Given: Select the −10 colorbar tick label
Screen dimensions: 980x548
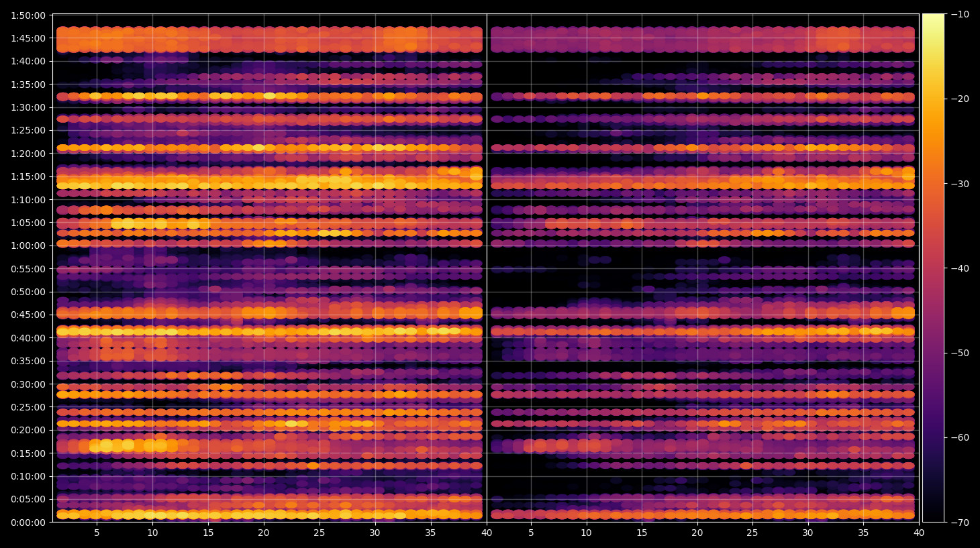Looking at the screenshot, I should pos(960,14).
